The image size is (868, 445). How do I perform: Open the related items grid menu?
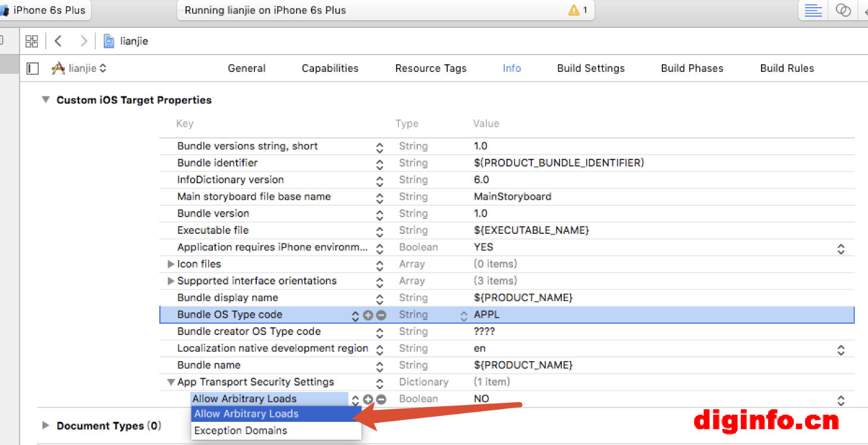pyautogui.click(x=32, y=41)
